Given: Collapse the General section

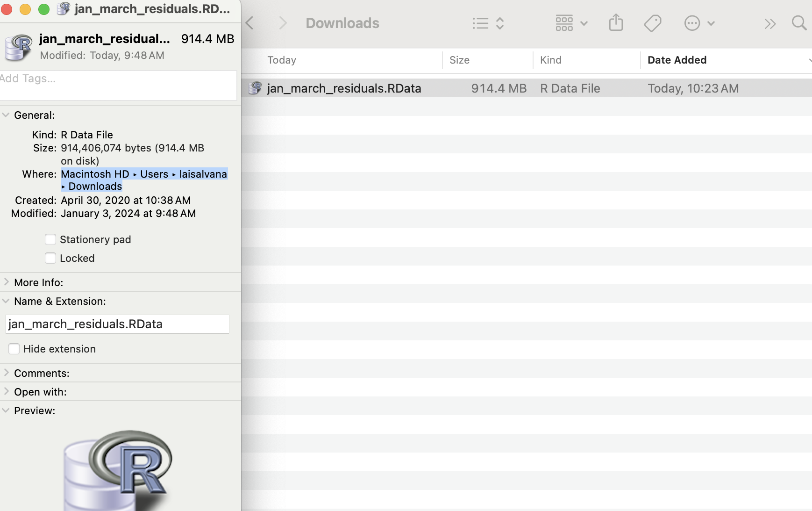Looking at the screenshot, I should pos(6,115).
